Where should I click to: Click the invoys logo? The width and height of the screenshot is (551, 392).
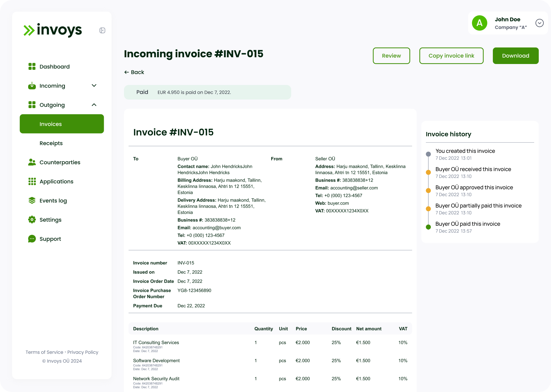pyautogui.click(x=53, y=30)
